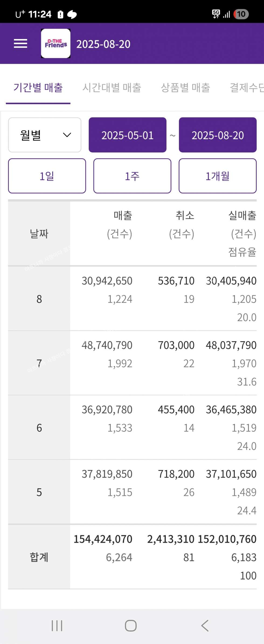Open end date picker 2025-08-20
The image size is (264, 644).
(218, 135)
